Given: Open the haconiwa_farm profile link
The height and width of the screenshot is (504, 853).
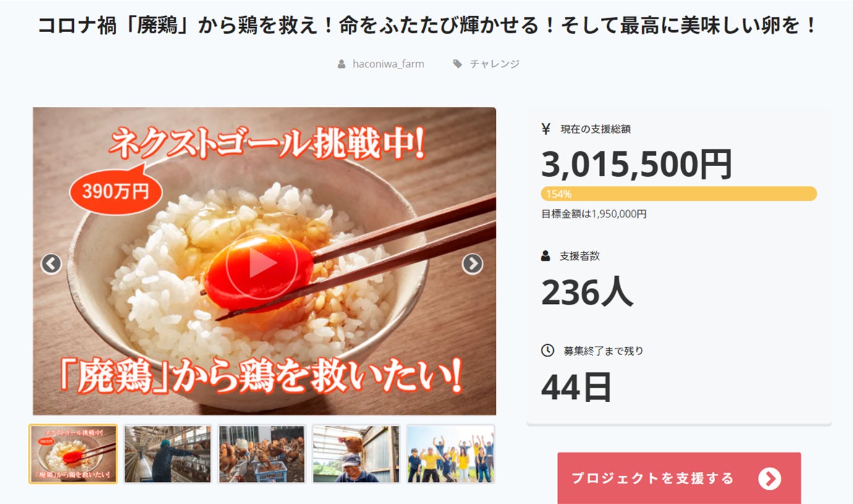Looking at the screenshot, I should (388, 64).
